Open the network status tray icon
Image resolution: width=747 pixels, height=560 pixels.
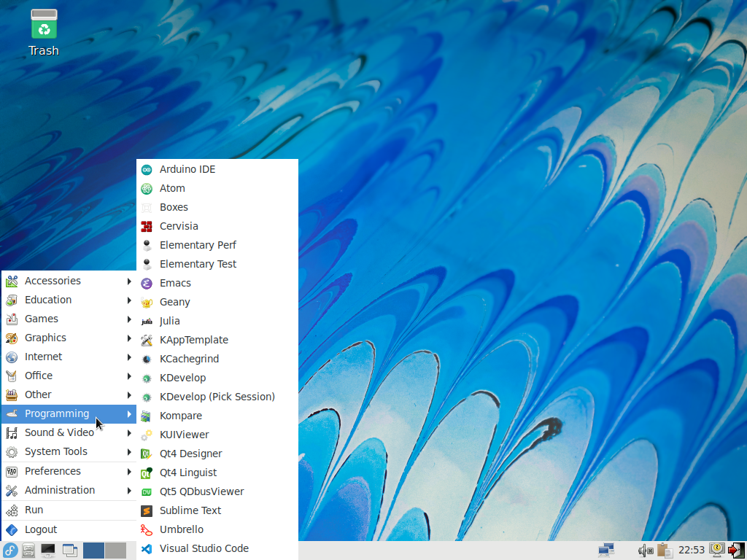pyautogui.click(x=606, y=551)
